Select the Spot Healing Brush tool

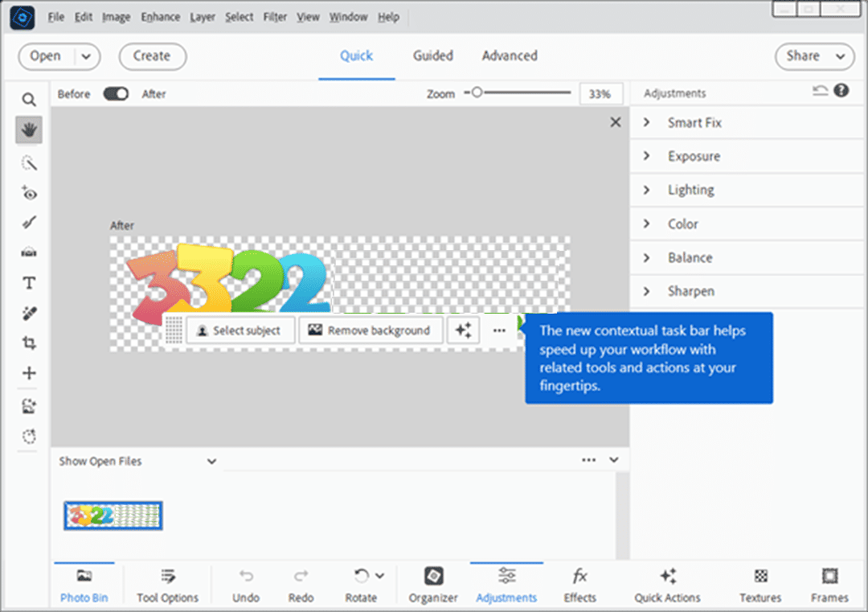click(x=29, y=314)
